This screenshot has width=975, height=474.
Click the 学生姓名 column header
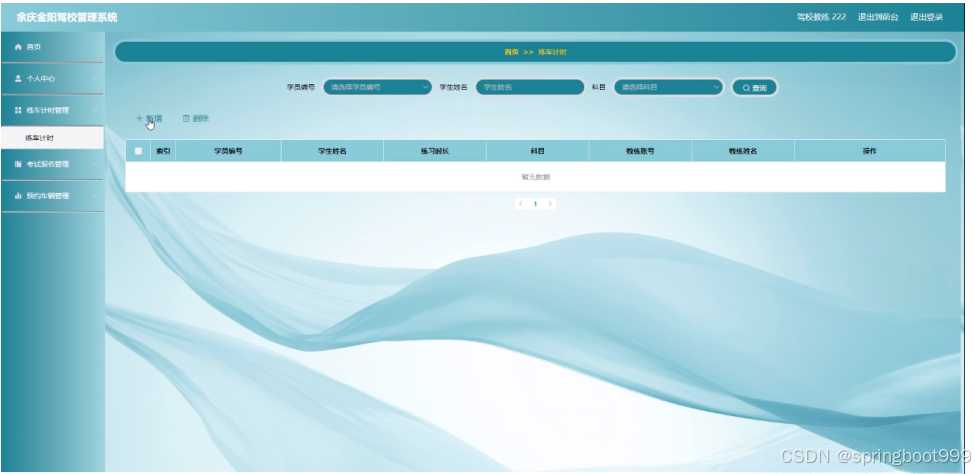click(x=332, y=151)
